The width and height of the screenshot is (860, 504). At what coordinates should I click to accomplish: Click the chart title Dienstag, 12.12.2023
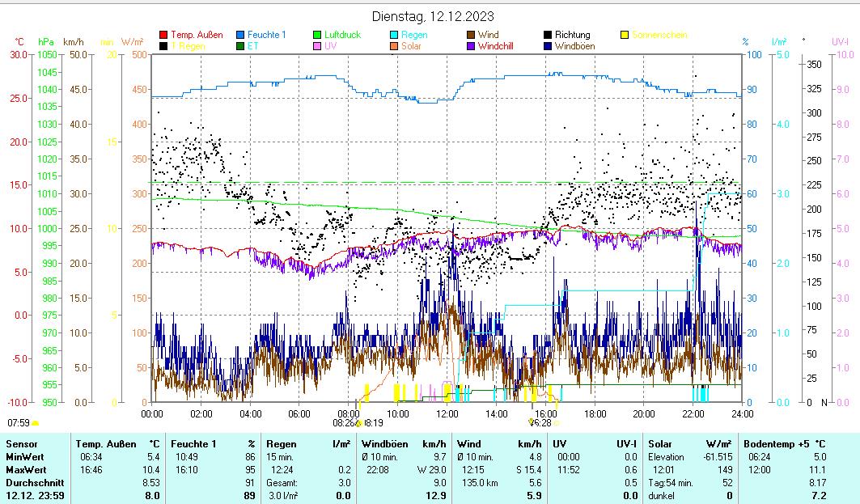(433, 16)
